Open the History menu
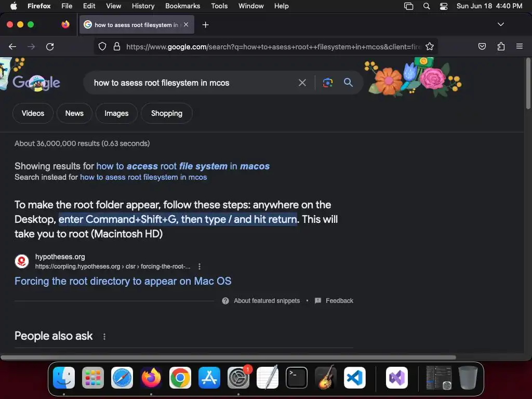This screenshot has height=399, width=532. click(x=143, y=6)
